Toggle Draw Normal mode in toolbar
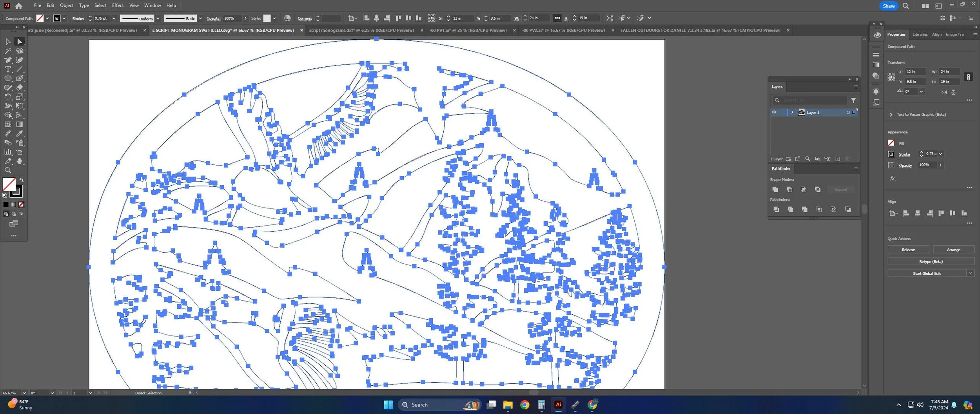The image size is (980, 414). coord(6,214)
